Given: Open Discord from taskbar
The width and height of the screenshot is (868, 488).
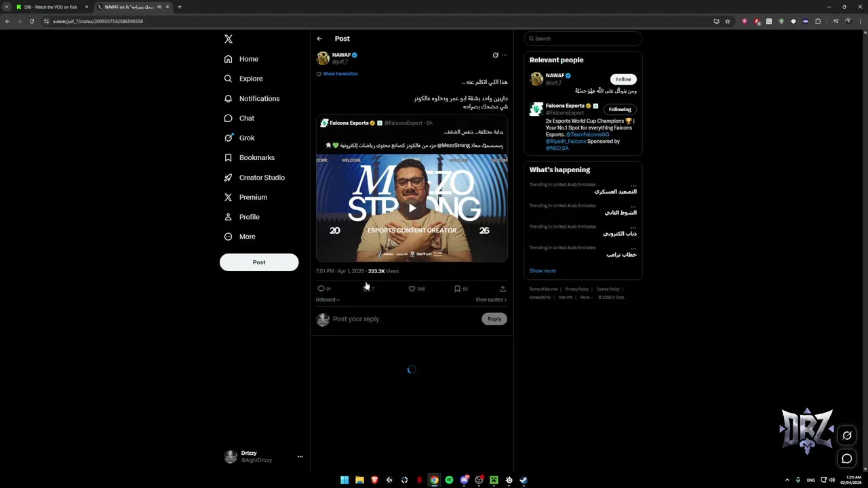Looking at the screenshot, I should pos(464,480).
